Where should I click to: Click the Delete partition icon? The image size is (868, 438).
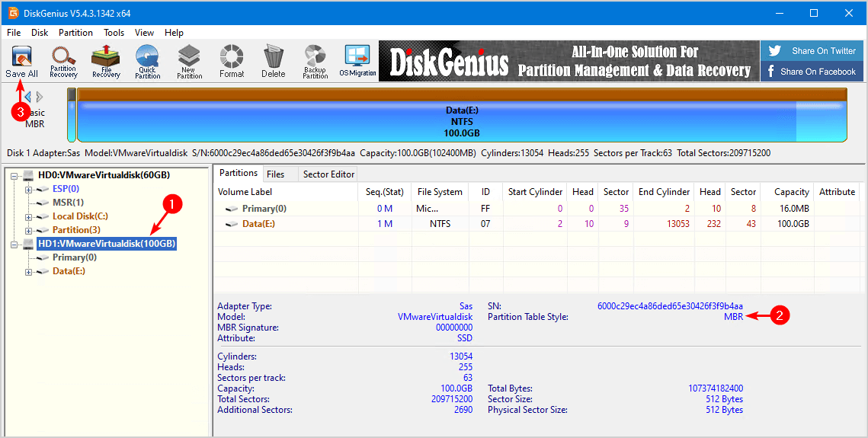274,62
